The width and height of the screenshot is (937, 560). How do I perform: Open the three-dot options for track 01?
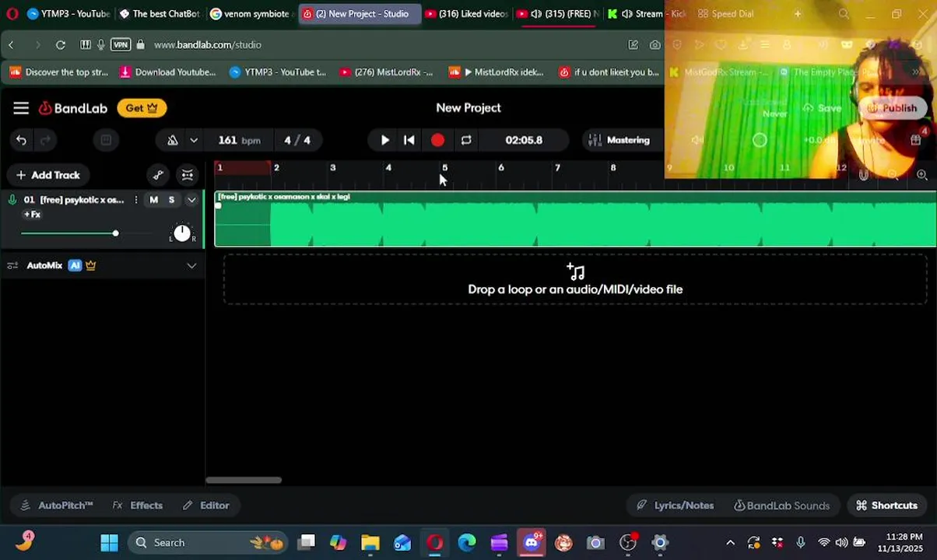click(x=136, y=200)
